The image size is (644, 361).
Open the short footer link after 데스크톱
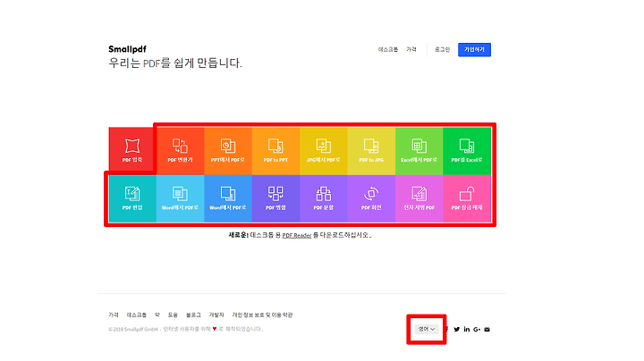pos(157,315)
